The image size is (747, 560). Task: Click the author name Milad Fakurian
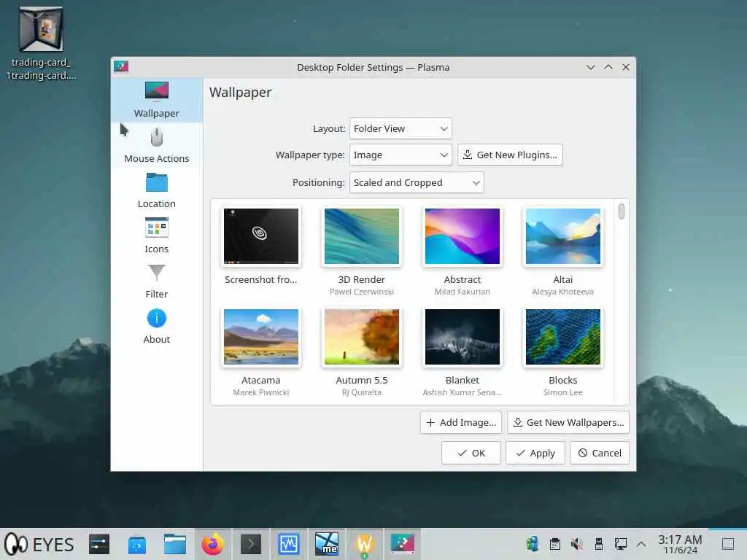coord(462,292)
